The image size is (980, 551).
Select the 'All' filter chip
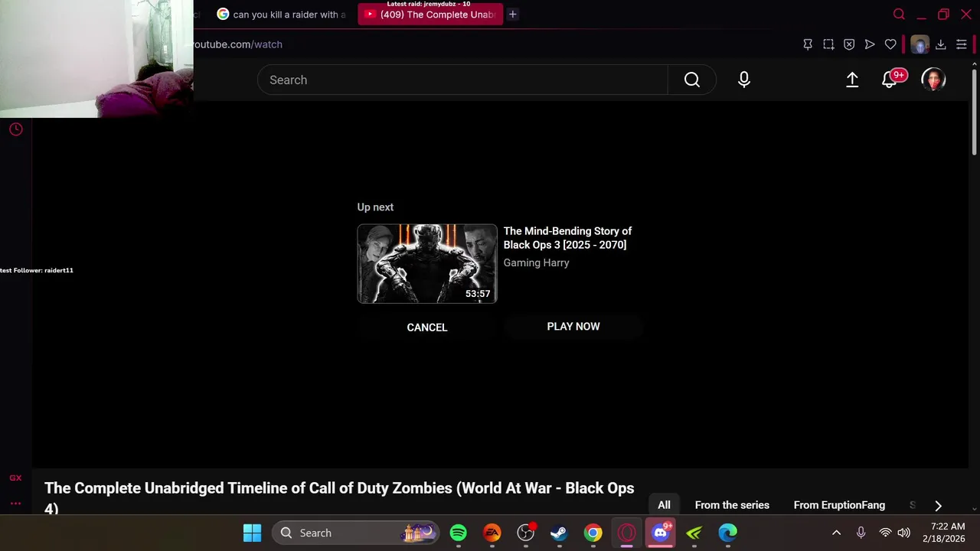click(664, 505)
